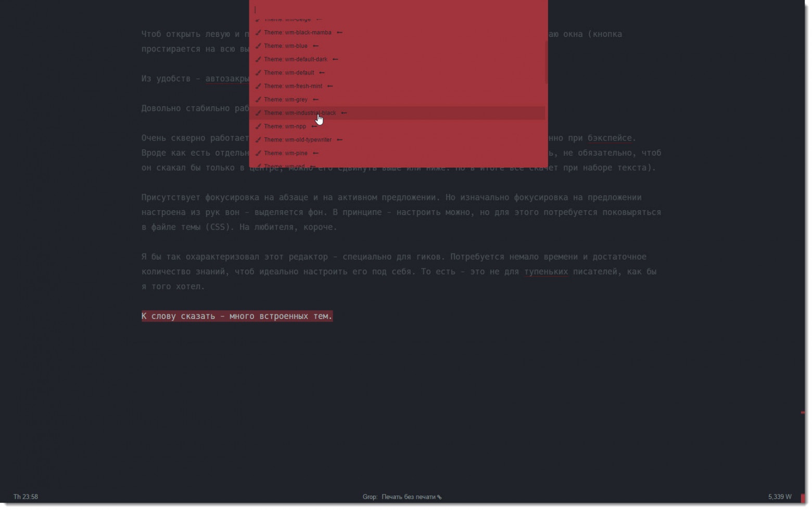
Task: Click the arrow icon after wm-npp
Action: pos(314,126)
